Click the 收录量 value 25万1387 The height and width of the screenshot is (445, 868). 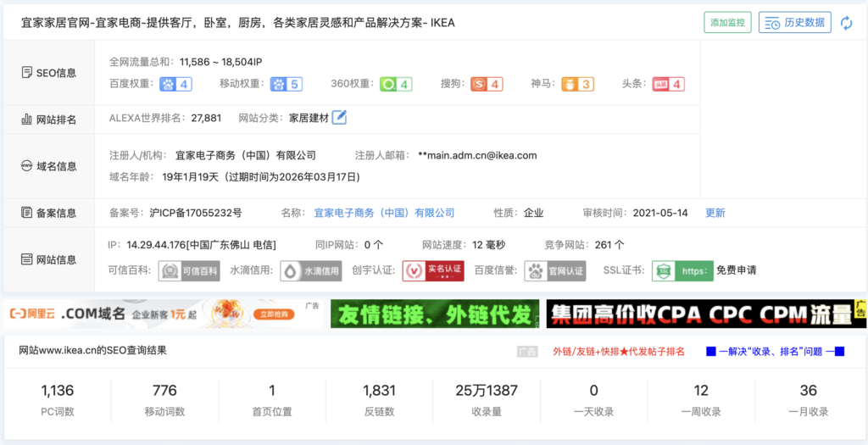click(x=487, y=391)
